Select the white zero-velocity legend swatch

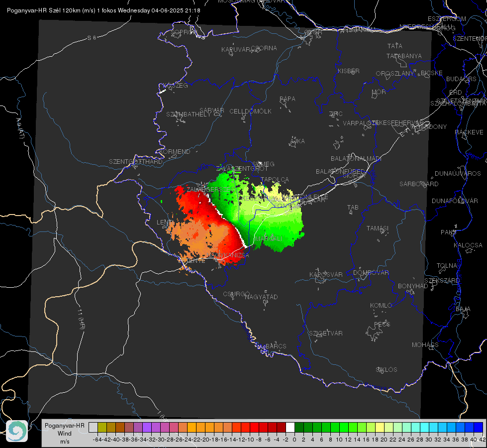(290, 427)
